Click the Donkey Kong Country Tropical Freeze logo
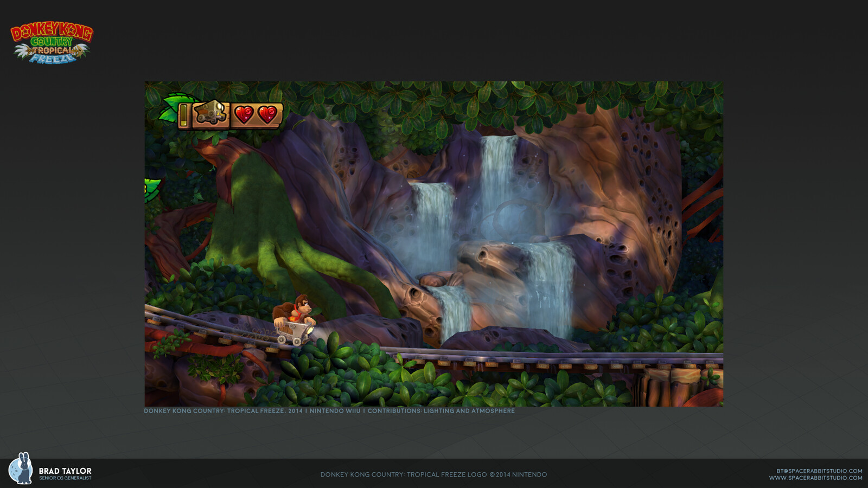Viewport: 868px width, 488px height. (52, 43)
